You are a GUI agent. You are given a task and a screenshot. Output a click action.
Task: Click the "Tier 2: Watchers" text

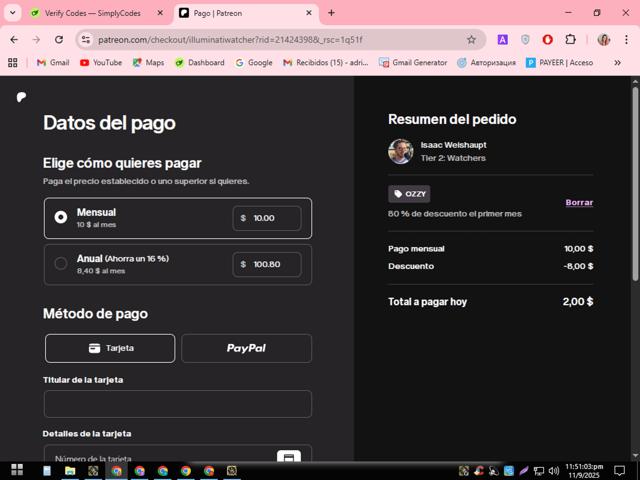pos(453,158)
